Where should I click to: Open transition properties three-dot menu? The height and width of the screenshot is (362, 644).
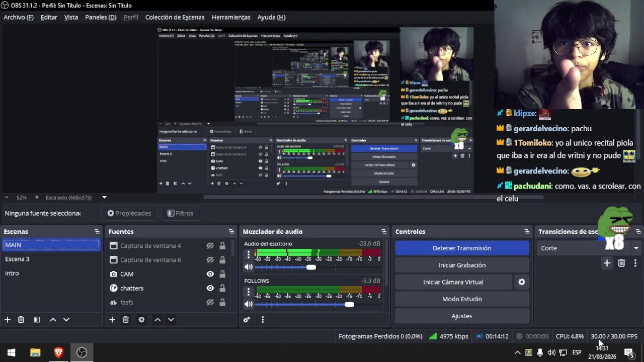635,263
